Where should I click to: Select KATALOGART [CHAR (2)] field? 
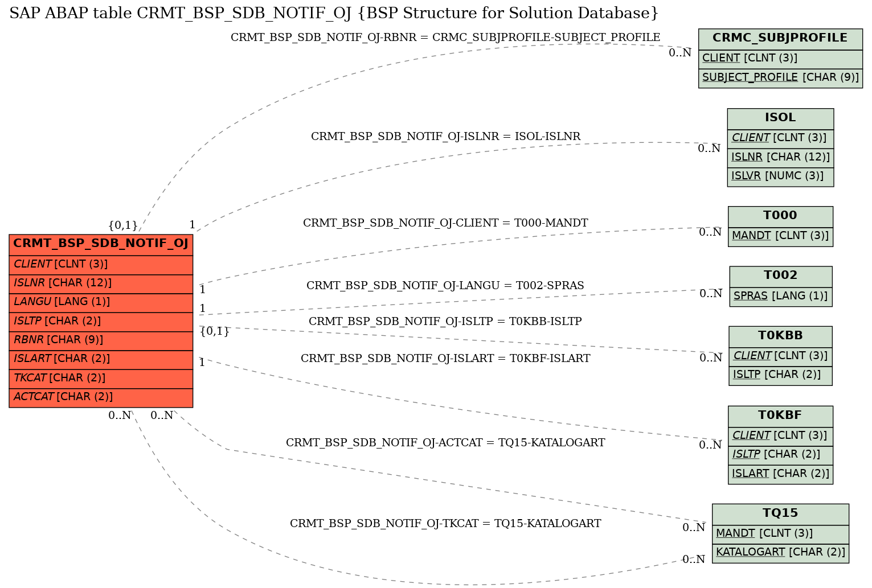pyautogui.click(x=780, y=553)
